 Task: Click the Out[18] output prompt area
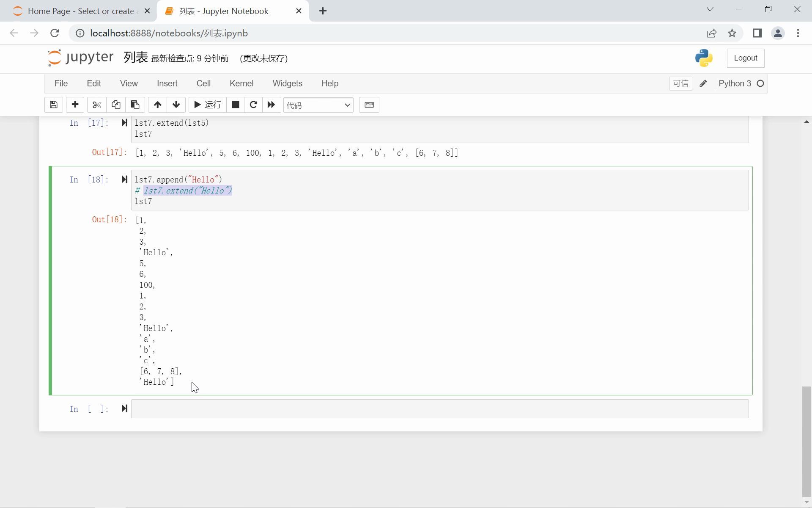(x=109, y=219)
